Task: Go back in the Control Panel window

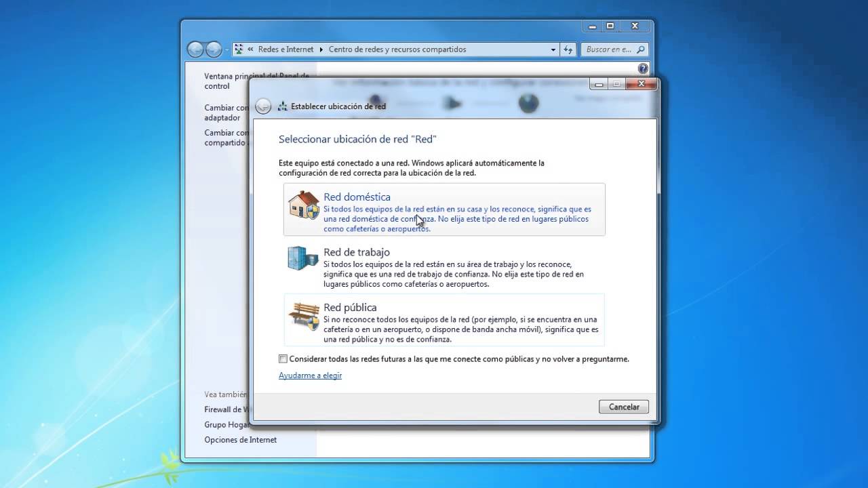Action: tap(195, 49)
